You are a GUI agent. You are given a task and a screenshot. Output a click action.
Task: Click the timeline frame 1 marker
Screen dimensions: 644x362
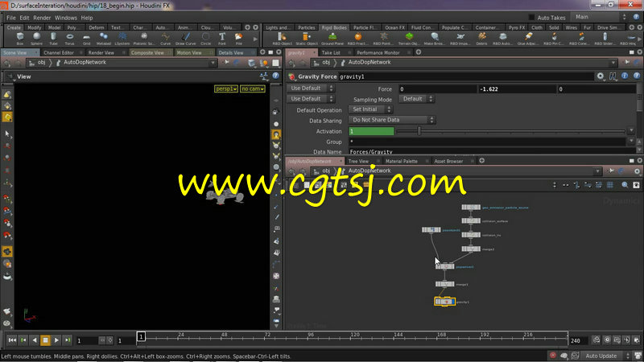coord(141,336)
